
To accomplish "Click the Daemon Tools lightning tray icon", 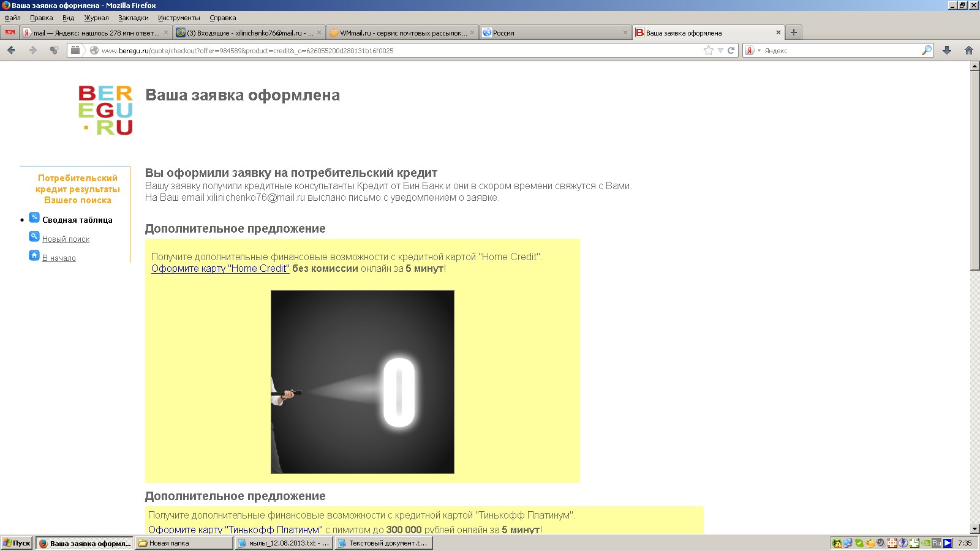I will [x=903, y=543].
